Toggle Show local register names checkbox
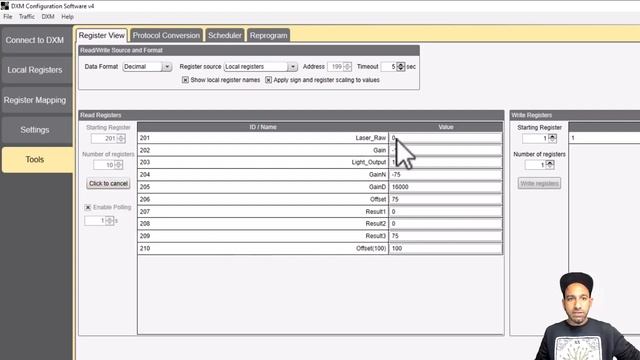Screen dimensions: 640x360 point(185,80)
